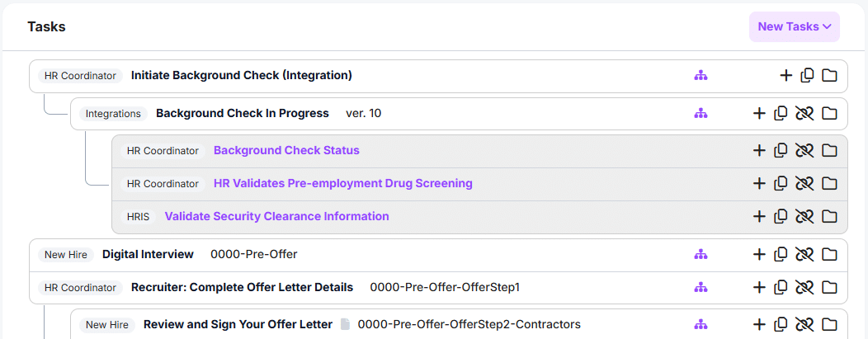This screenshot has height=339, width=868.
Task: Click hierarchy icon on Background Check In Progress
Action: coord(701,114)
